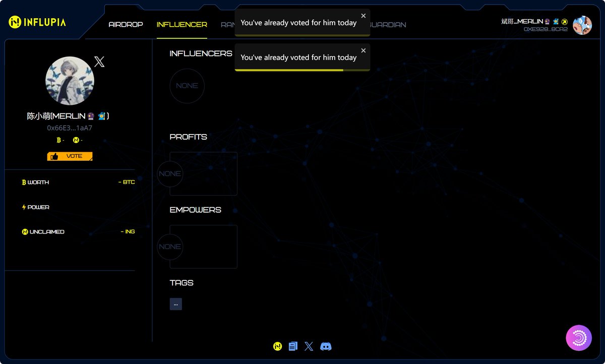This screenshot has height=364, width=605.
Task: Open the '...' tags button
Action: [176, 304]
